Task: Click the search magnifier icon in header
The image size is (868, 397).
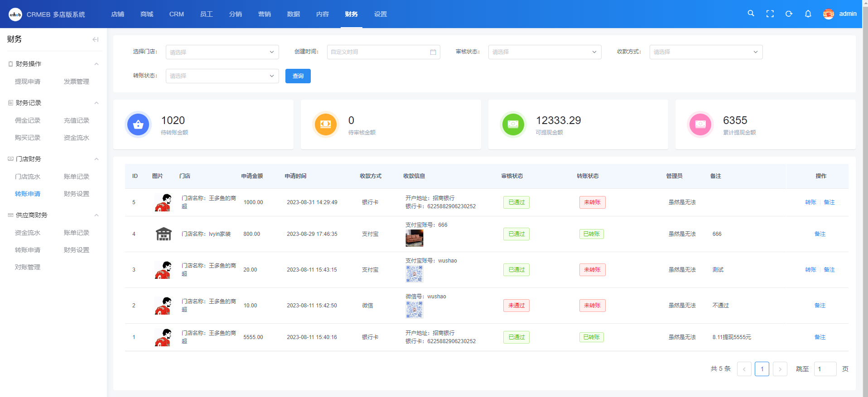Action: point(751,14)
